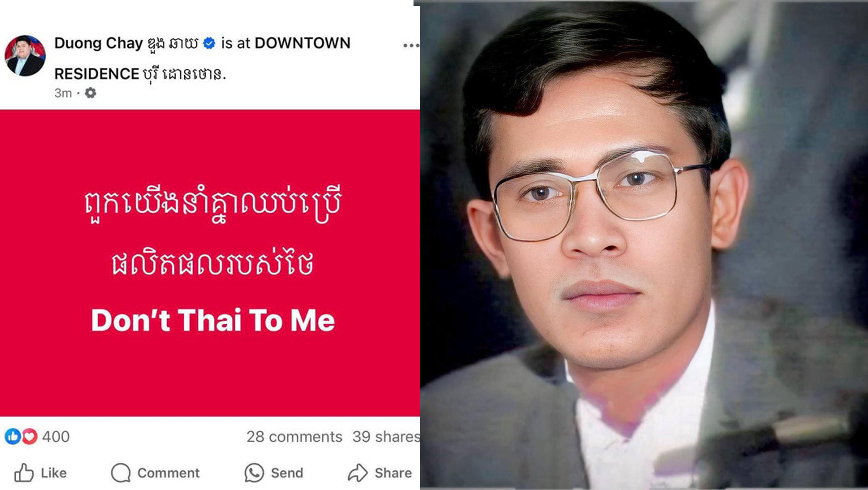Click the Like thumbs-up icon
This screenshot has width=868, height=490.
tap(24, 473)
